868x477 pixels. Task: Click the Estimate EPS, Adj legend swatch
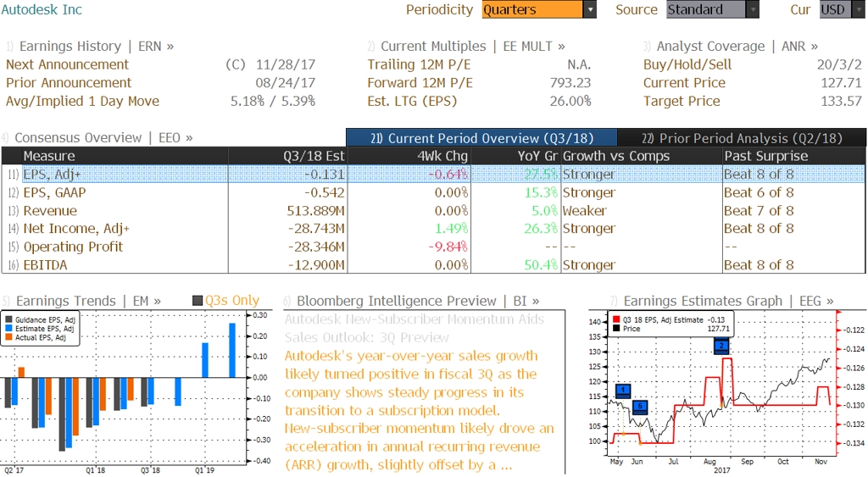click(8, 329)
